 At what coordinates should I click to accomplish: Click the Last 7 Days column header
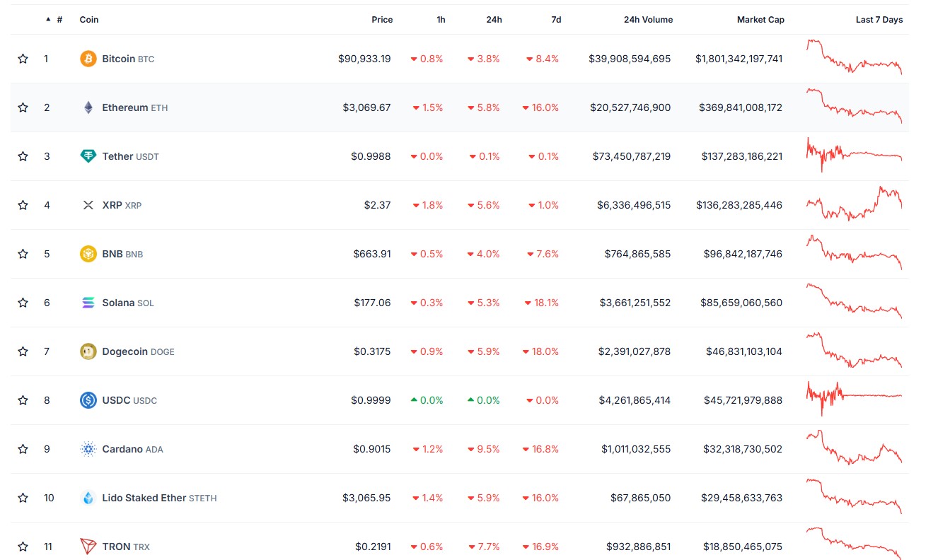(879, 20)
